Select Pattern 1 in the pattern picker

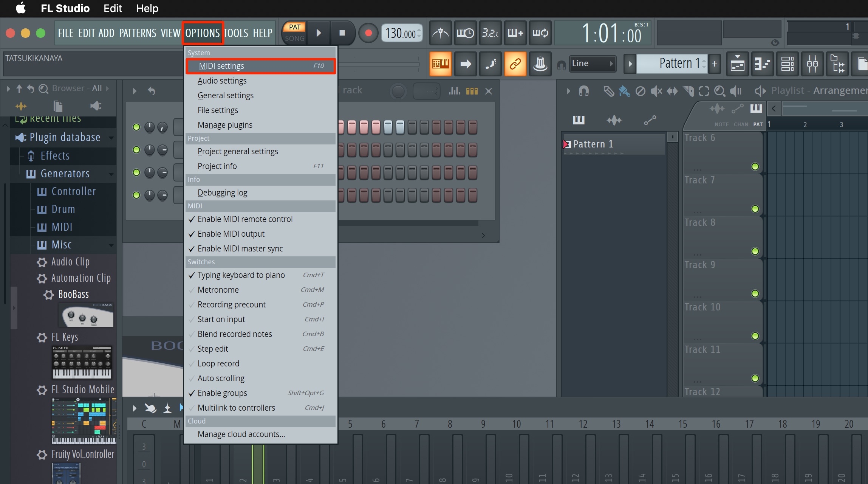614,144
